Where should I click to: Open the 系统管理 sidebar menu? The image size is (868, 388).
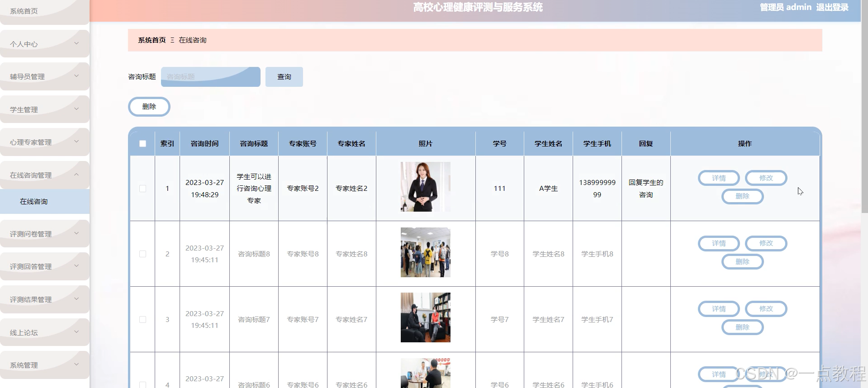44,365
